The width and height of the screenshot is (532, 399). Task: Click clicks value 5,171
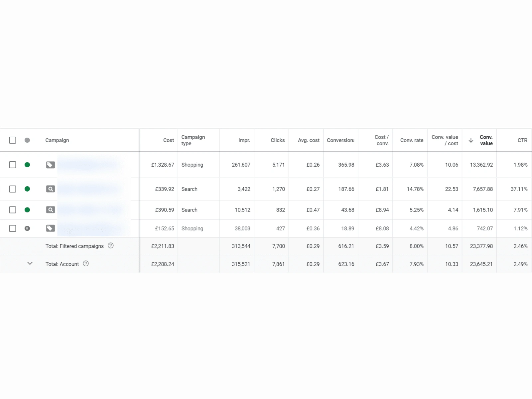coord(279,165)
